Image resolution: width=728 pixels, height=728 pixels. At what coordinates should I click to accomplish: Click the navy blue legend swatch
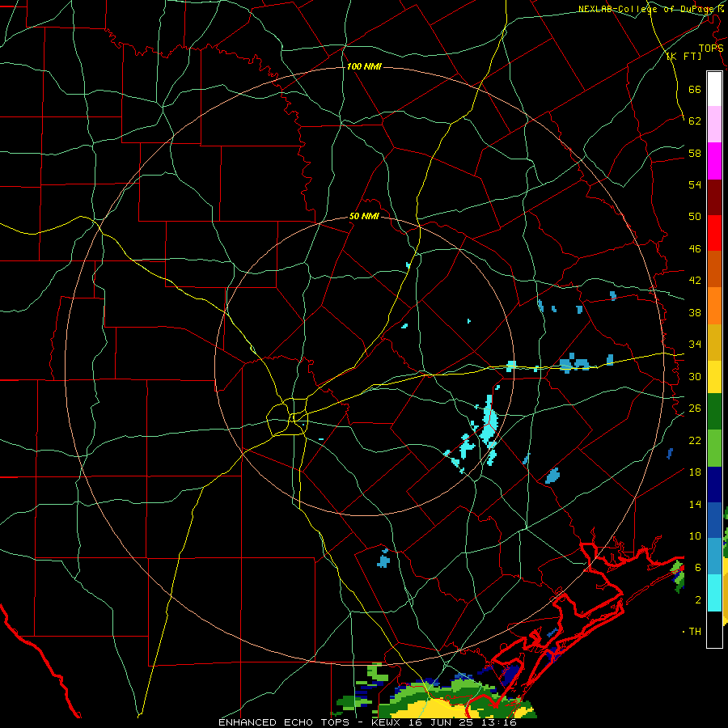coord(714,485)
